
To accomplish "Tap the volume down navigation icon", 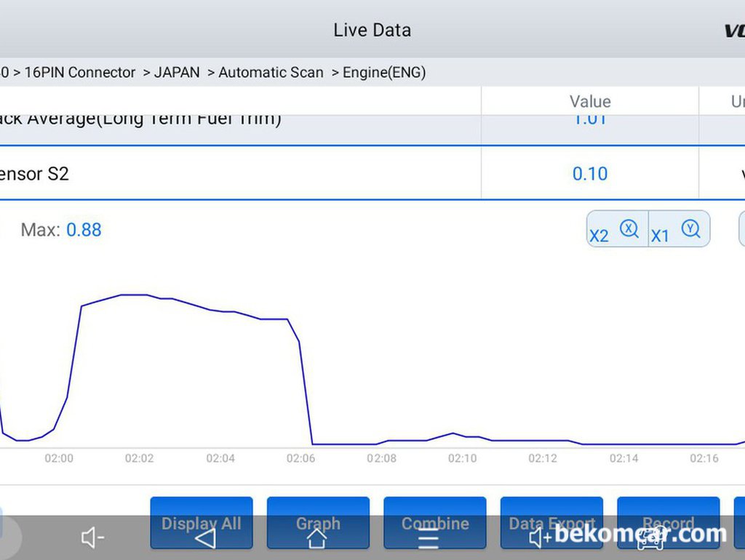I will (92, 538).
